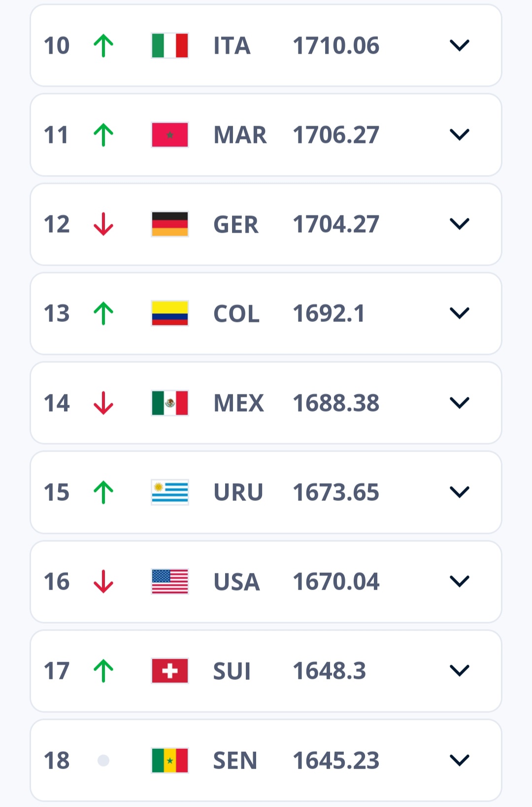Open the COL row dropdown arrow
Image resolution: width=532 pixels, height=807 pixels.
tap(460, 313)
